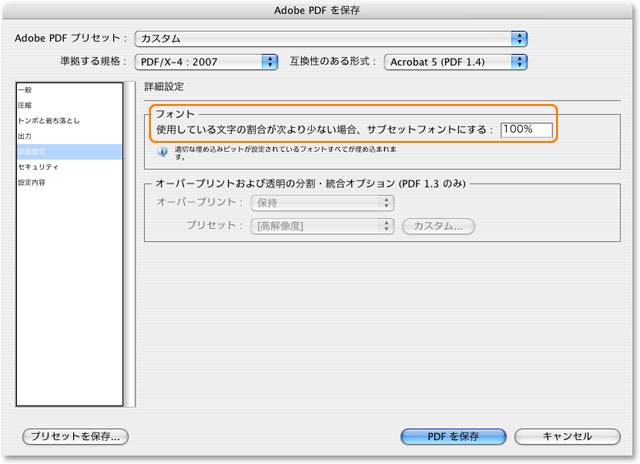Click the Adobe PDF を保存 title bar
This screenshot has width=640, height=464.
coord(320,10)
